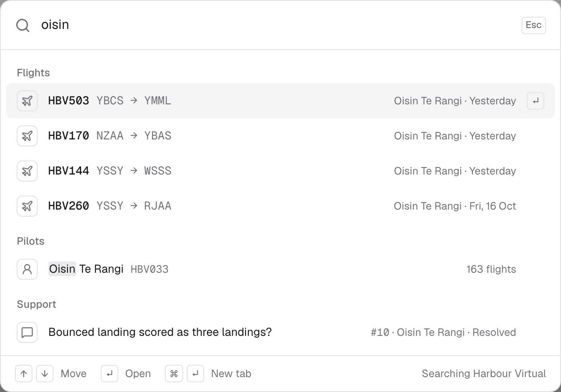This screenshot has height=392, width=561.
Task: Click the "New tab" label in the footer
Action: pos(231,374)
